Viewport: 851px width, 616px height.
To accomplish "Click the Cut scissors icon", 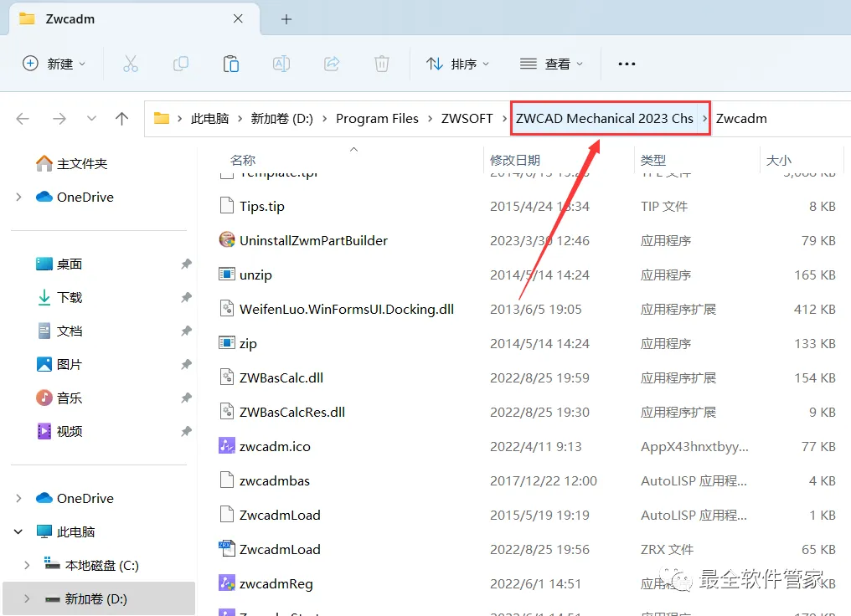I will click(131, 64).
